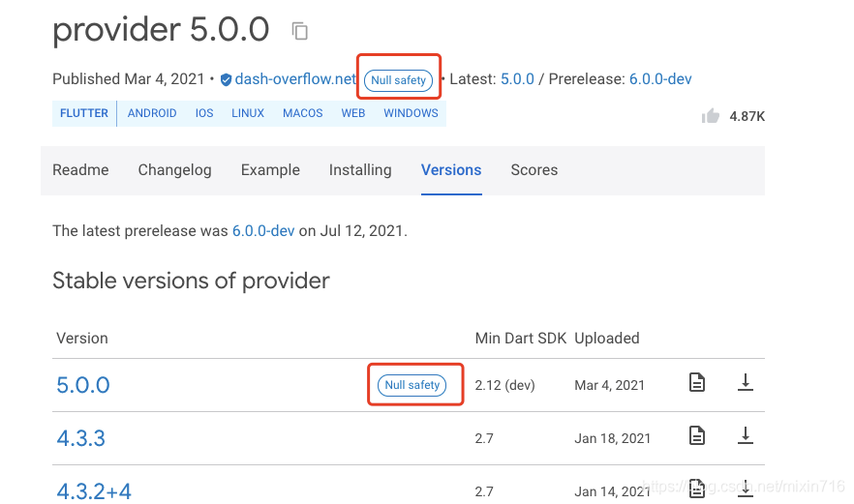Screen dimensions: 854x504
Task: Download version 4.3.3 archive
Action: 745,436
